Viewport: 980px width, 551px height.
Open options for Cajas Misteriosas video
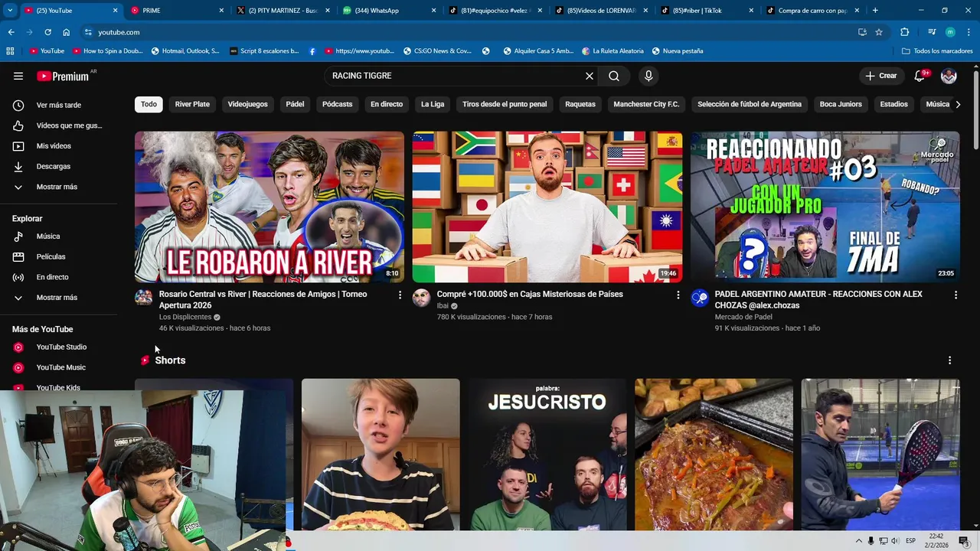click(678, 295)
